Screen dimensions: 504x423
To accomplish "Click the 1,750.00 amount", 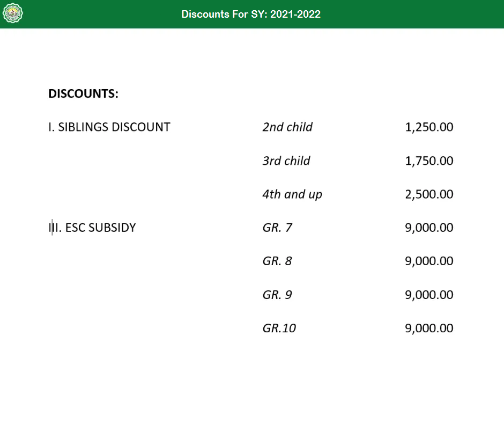I will point(429,161).
